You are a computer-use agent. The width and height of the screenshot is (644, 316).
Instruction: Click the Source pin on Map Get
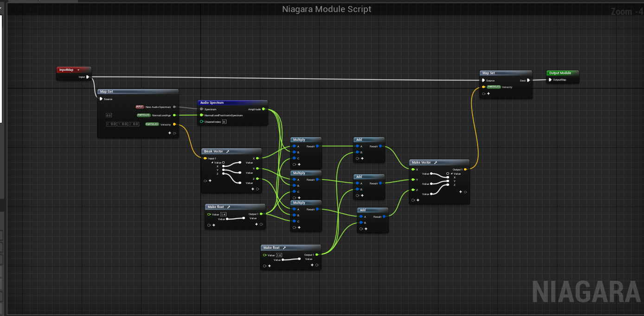pos(101,99)
